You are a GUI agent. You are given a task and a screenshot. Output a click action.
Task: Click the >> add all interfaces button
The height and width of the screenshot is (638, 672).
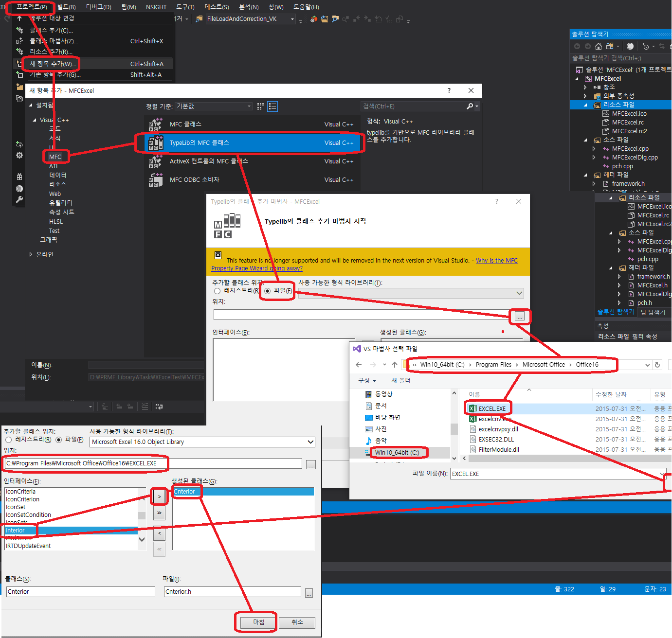click(x=159, y=513)
